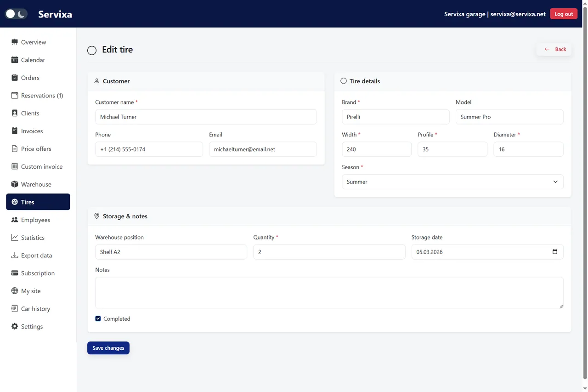Expand the Season dropdown

452,182
